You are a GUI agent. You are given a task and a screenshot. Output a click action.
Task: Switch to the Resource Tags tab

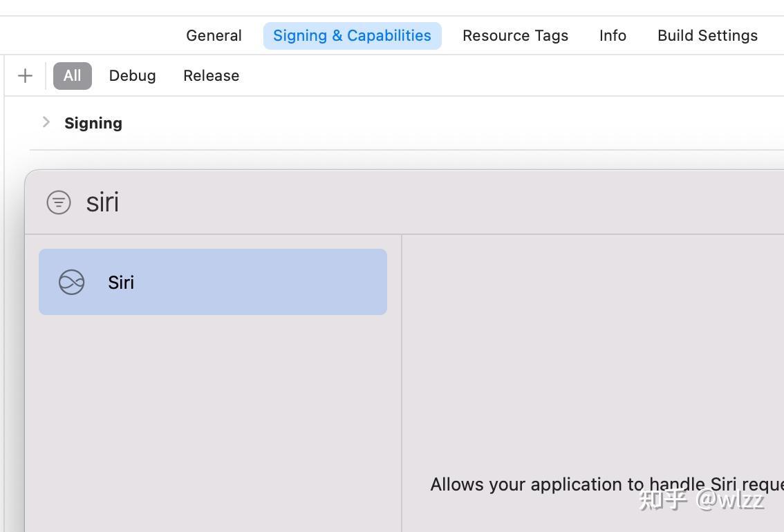click(x=515, y=36)
